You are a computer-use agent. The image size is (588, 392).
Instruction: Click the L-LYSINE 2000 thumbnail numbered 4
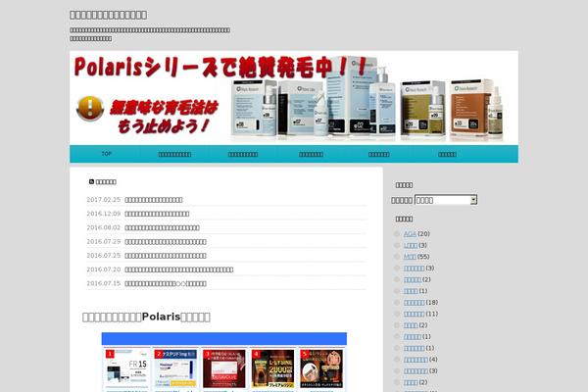272,368
